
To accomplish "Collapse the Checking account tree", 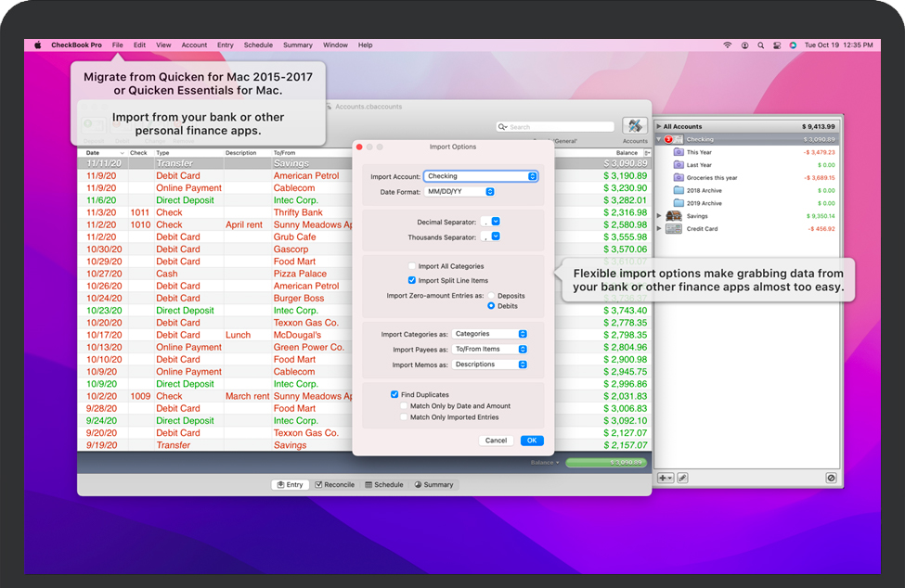I will [x=659, y=139].
